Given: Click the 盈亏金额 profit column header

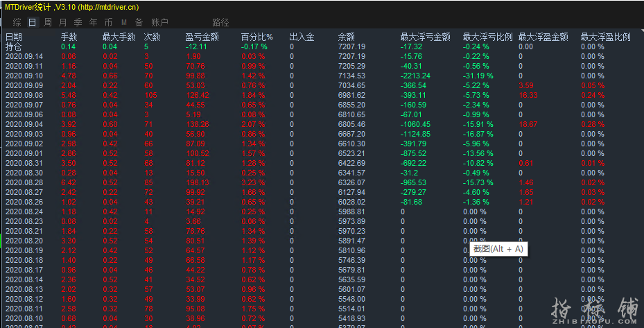Looking at the screenshot, I should click(x=202, y=37).
